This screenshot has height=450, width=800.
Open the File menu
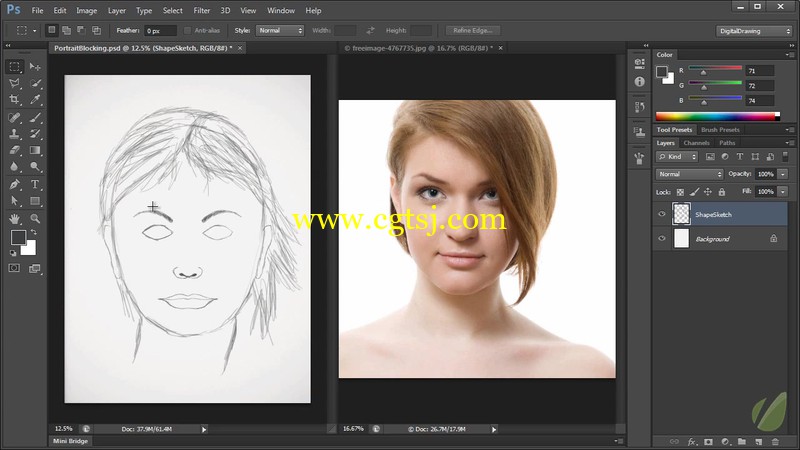click(37, 10)
